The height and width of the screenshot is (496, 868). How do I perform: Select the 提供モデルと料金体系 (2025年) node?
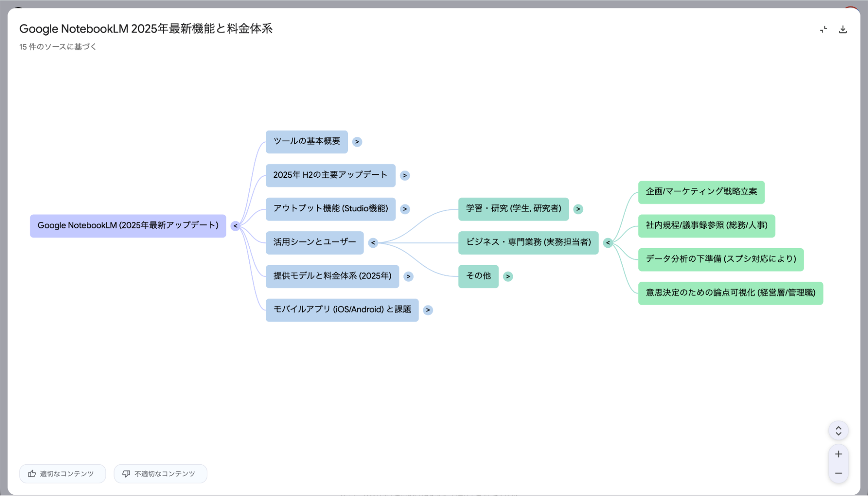[x=333, y=276]
